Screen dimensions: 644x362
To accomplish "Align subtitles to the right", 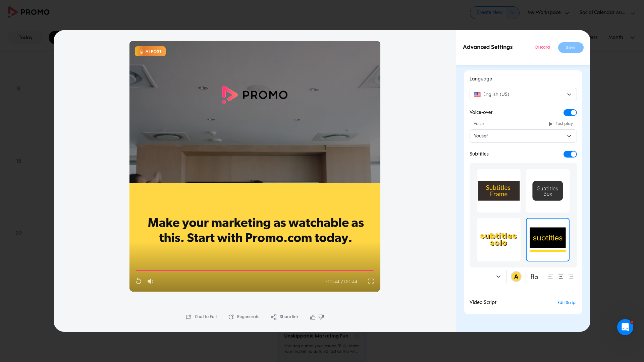I will (x=571, y=277).
